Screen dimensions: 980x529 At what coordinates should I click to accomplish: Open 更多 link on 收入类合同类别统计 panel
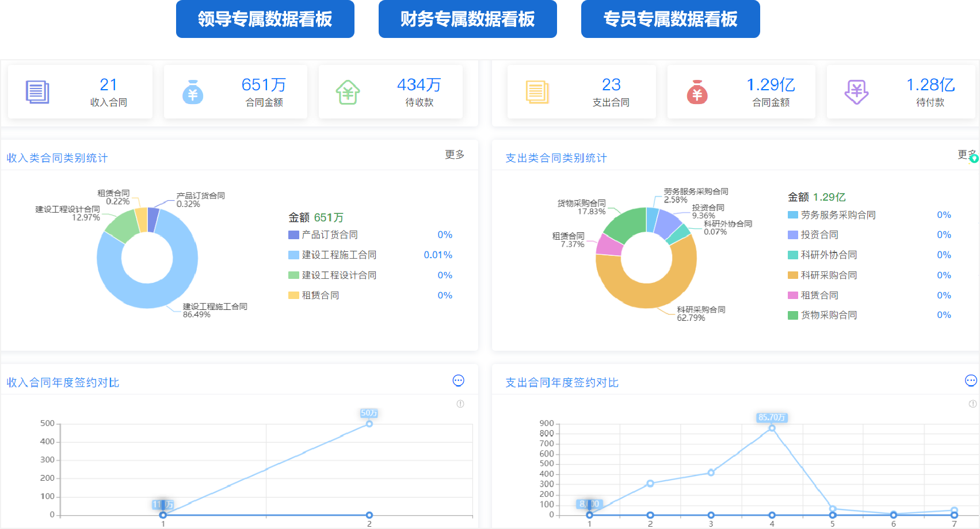pos(454,155)
